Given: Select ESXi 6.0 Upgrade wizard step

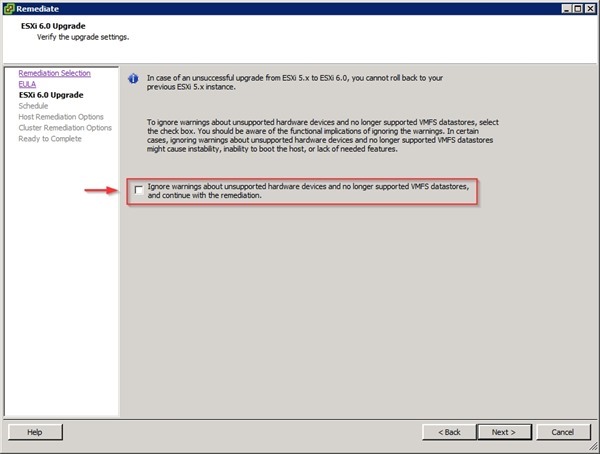Looking at the screenshot, I should [x=51, y=95].
